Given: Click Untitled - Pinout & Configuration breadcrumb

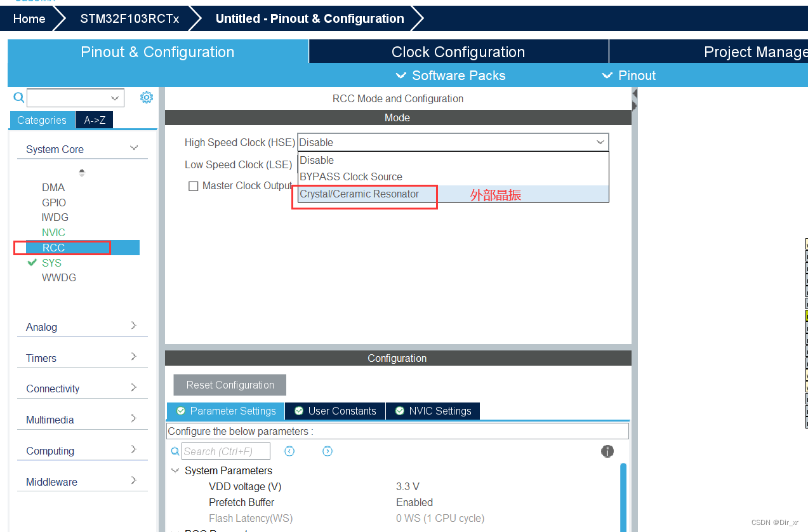Looking at the screenshot, I should pos(310,18).
